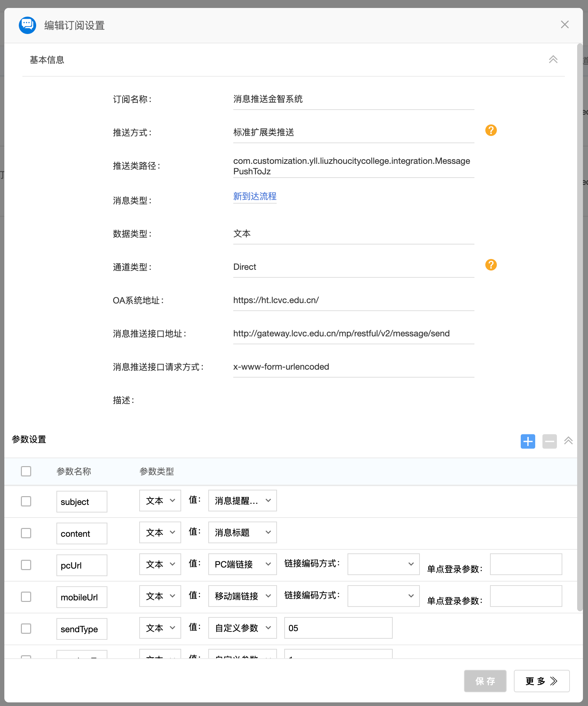
Task: Open the 消息提醒 value dropdown
Action: [243, 501]
